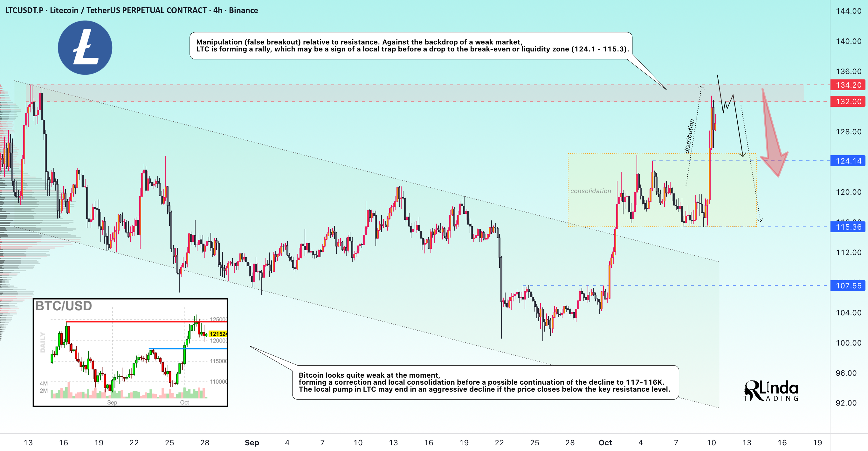Click the DAILY label in the BTC inset

coord(43,342)
